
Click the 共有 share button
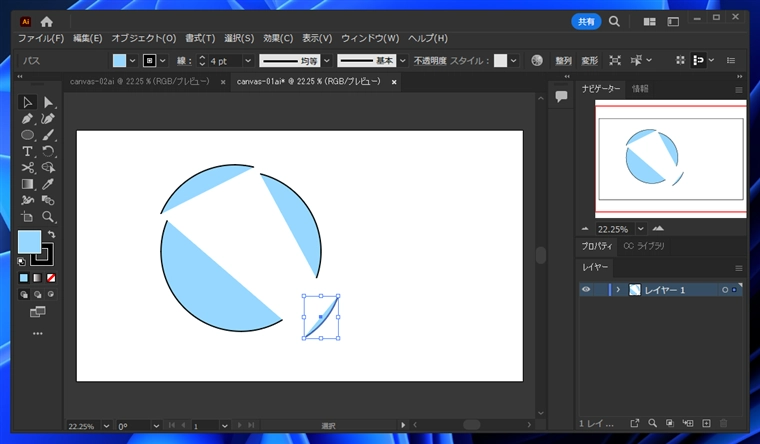click(x=586, y=21)
